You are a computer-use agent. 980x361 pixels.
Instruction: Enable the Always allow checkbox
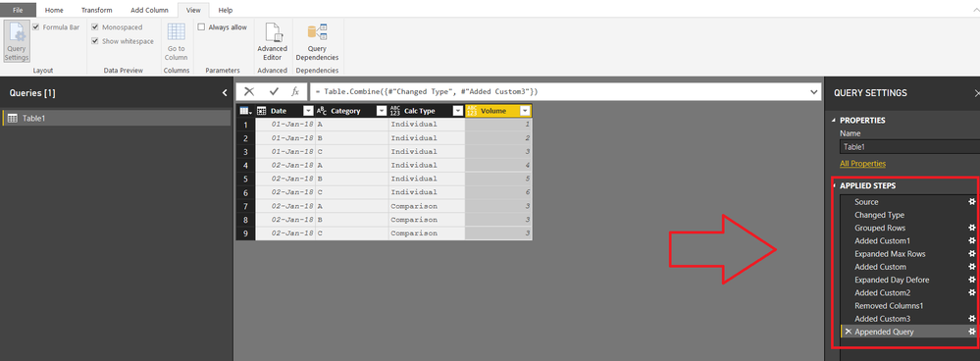pyautogui.click(x=201, y=26)
